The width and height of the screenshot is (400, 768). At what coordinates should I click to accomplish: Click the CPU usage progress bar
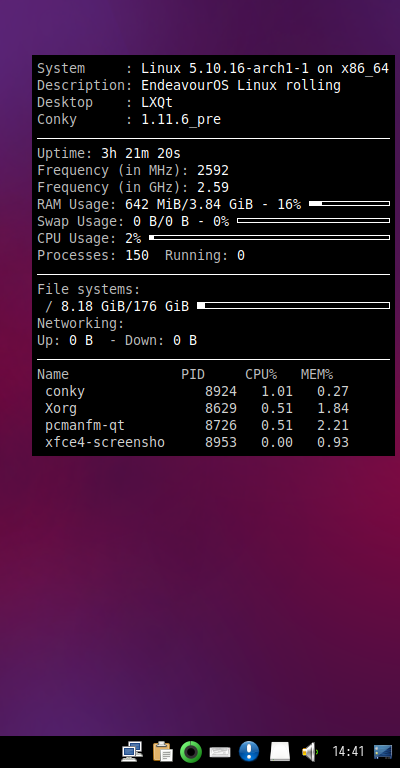click(269, 238)
